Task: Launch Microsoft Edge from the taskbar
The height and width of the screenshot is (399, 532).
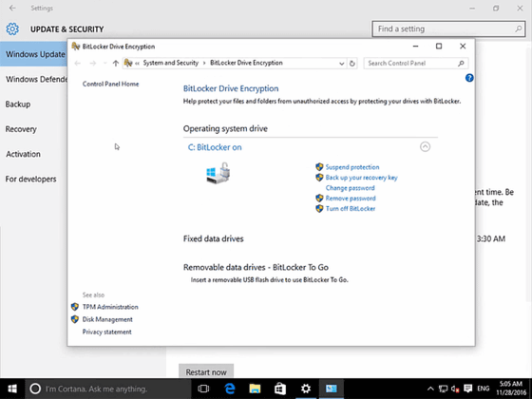Action: (230, 389)
